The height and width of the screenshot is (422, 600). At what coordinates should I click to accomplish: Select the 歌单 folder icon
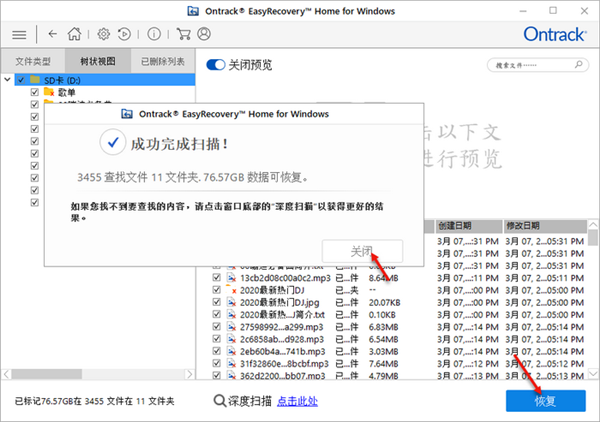(x=49, y=92)
